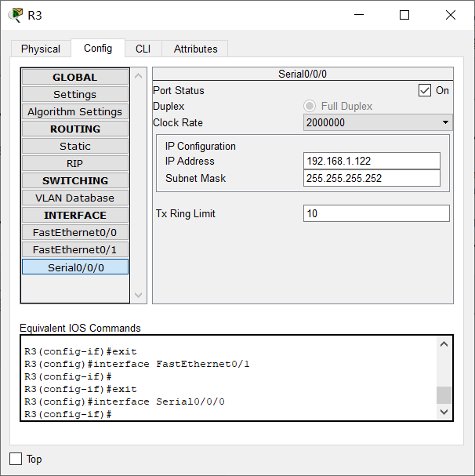Image resolution: width=475 pixels, height=476 pixels.
Task: Select the Serial0/0/0 interface
Action: coord(75,267)
